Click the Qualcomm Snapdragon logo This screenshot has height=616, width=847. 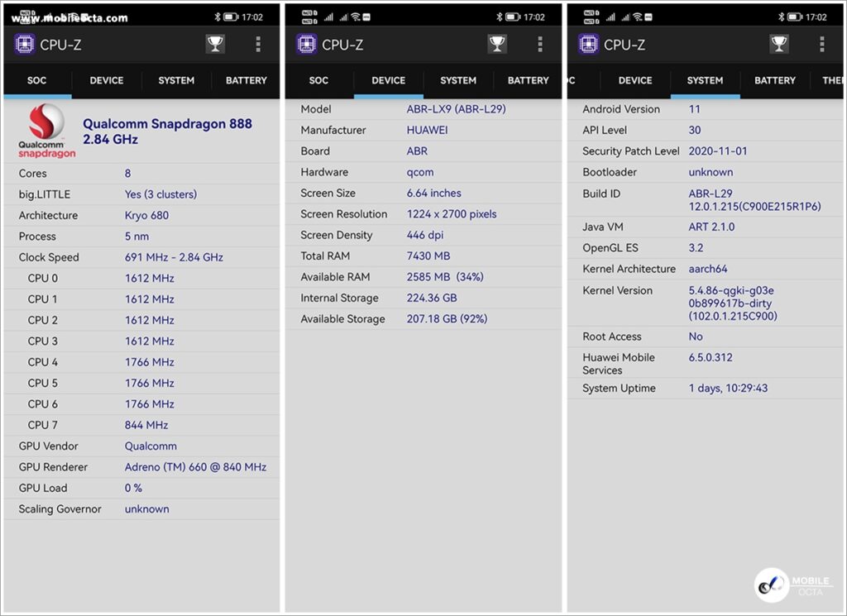[x=47, y=131]
